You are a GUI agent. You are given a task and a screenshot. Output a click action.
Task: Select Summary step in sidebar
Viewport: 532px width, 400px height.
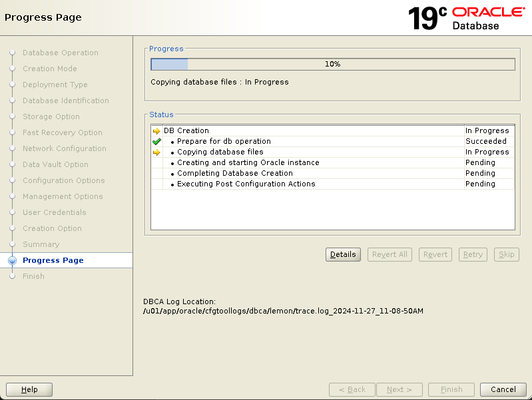41,244
